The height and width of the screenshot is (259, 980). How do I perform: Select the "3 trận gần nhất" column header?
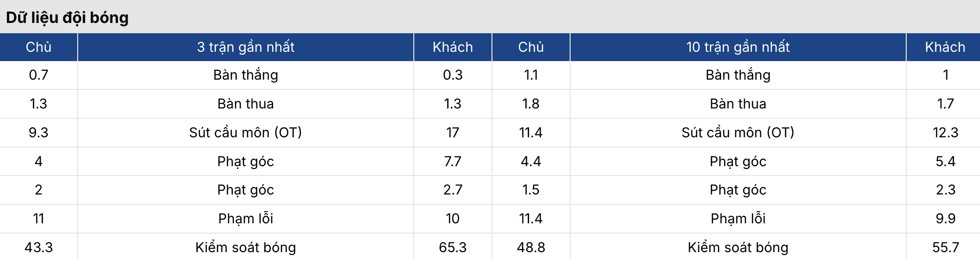245,47
